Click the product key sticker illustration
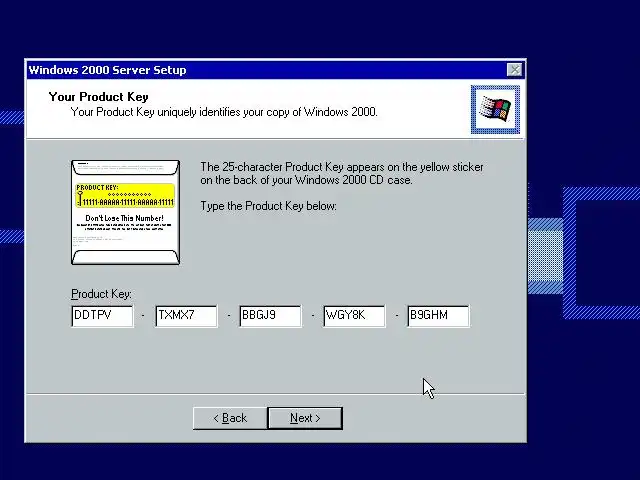 [125, 212]
